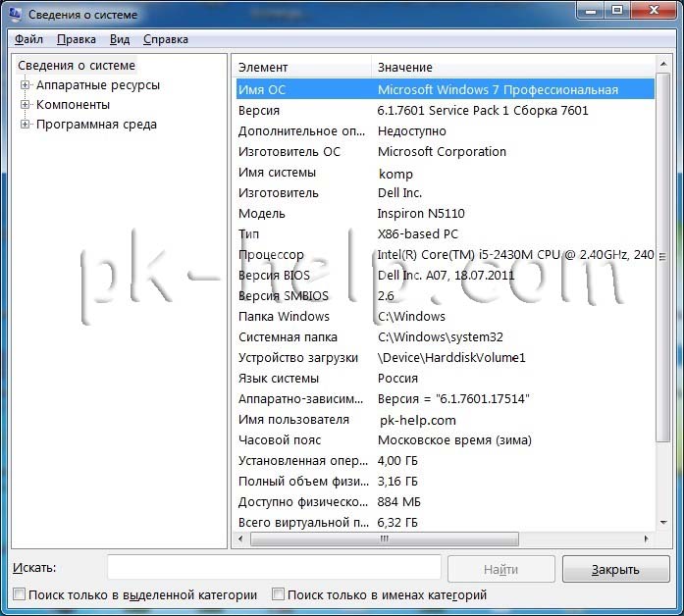
Task: Select the Версия BIOS row
Action: click(445, 275)
